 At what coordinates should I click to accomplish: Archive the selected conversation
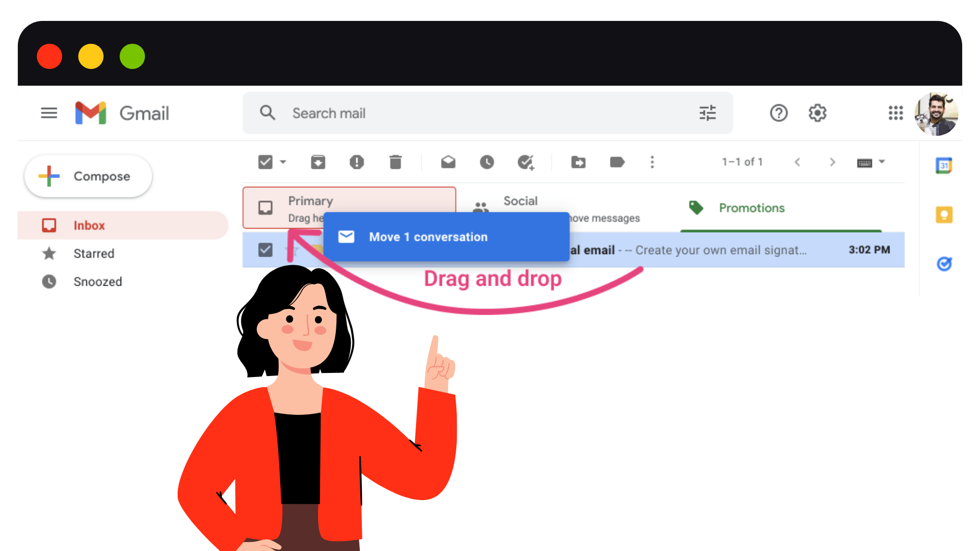coord(318,162)
